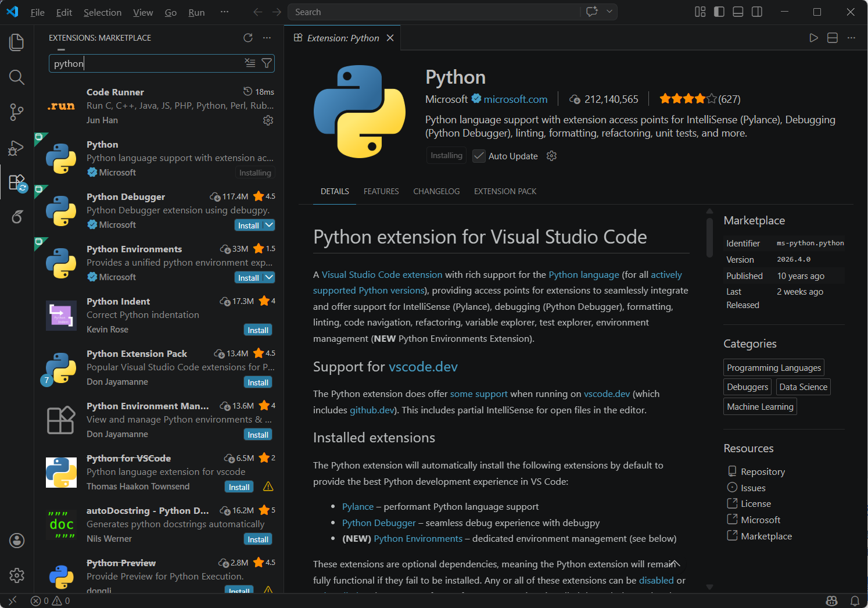The height and width of the screenshot is (608, 868).
Task: Open the Go menu
Action: point(171,12)
